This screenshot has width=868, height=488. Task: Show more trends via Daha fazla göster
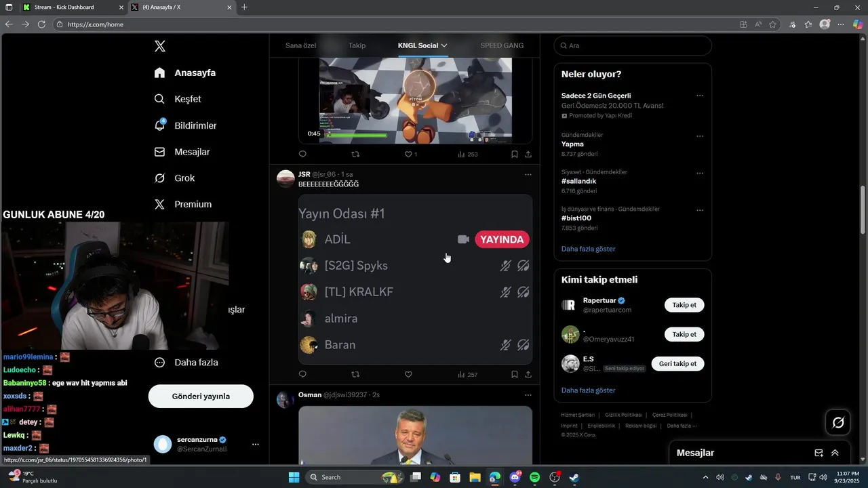(x=588, y=249)
